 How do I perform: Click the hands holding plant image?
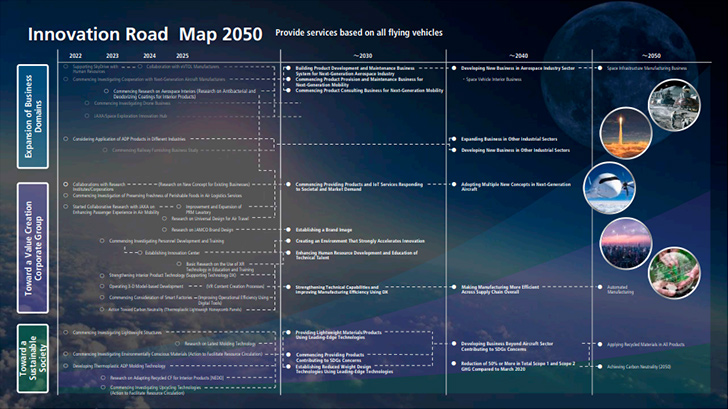(x=673, y=271)
